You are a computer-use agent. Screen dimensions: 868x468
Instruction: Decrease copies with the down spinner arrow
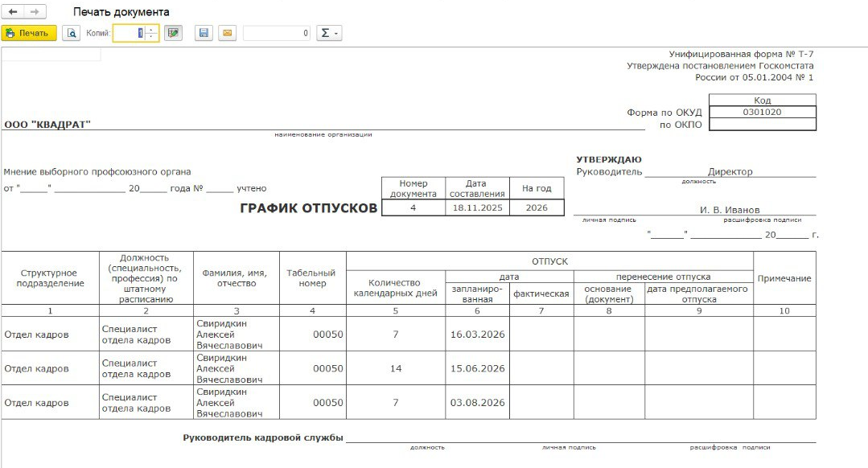[152, 37]
